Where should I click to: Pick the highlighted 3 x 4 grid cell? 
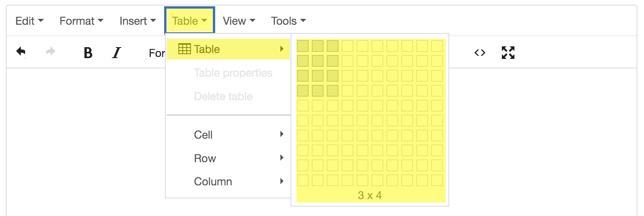333,91
